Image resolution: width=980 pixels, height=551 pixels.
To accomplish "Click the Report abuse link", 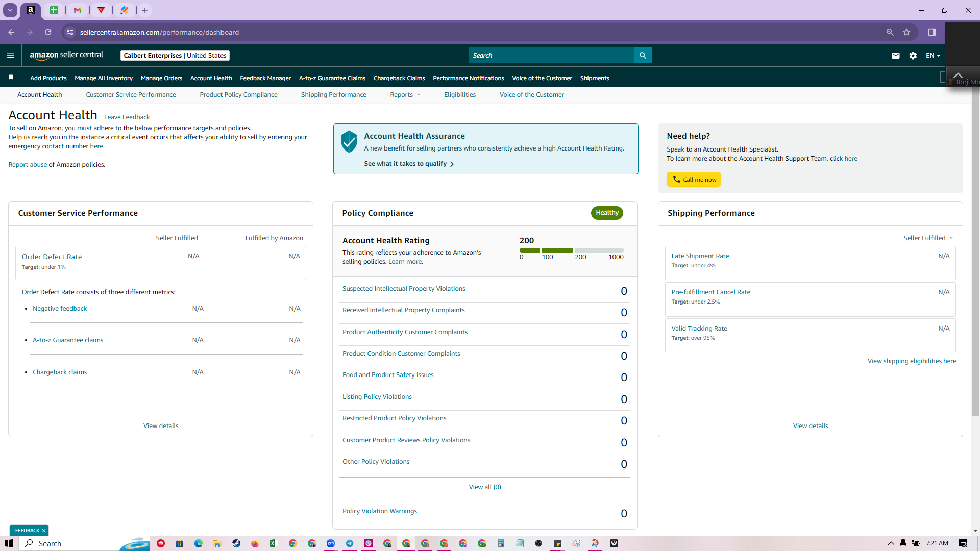I will 28,165.
